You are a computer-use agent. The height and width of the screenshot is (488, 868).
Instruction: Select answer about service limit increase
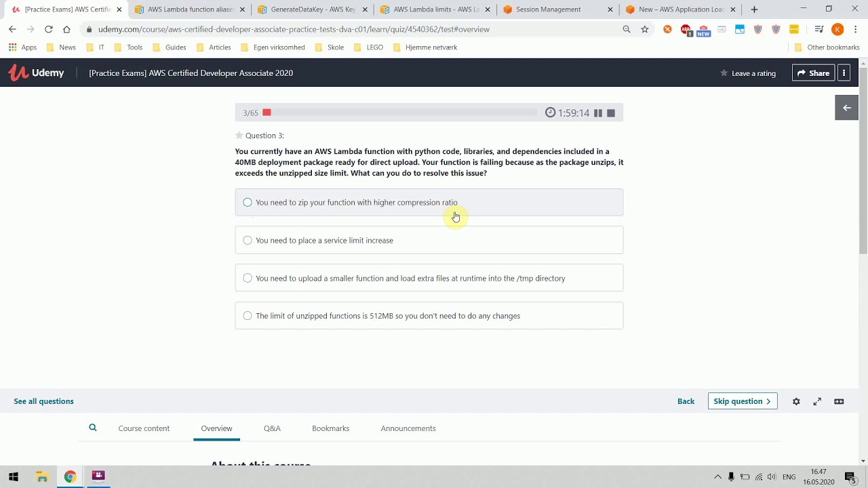coord(429,240)
